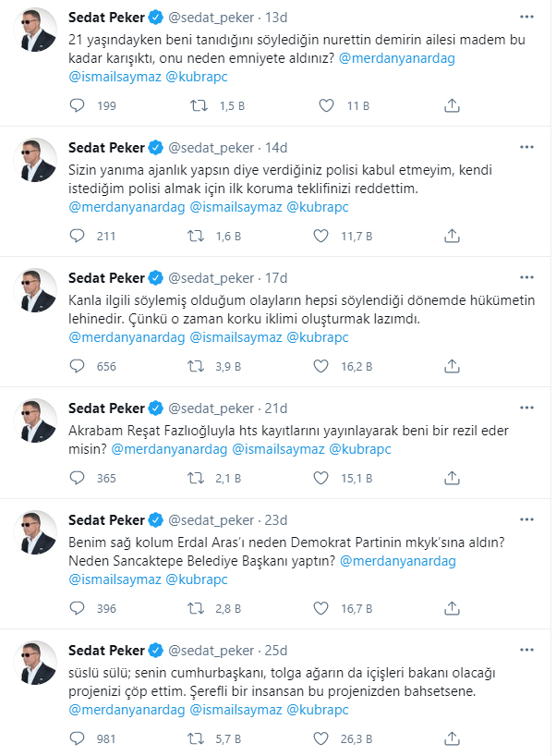Open more options on the 25d tweet
Image resolution: width=556 pixels, height=756 pixels.
[526, 649]
